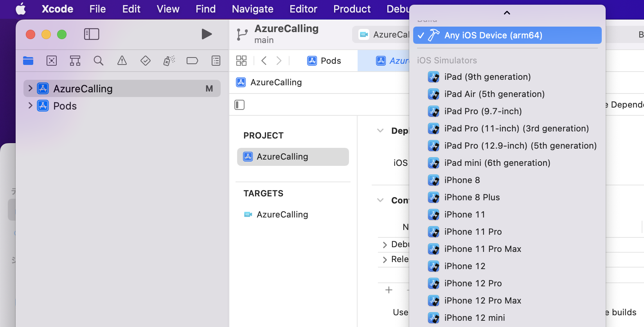Go back in editor history
644x327 pixels.
tap(264, 61)
